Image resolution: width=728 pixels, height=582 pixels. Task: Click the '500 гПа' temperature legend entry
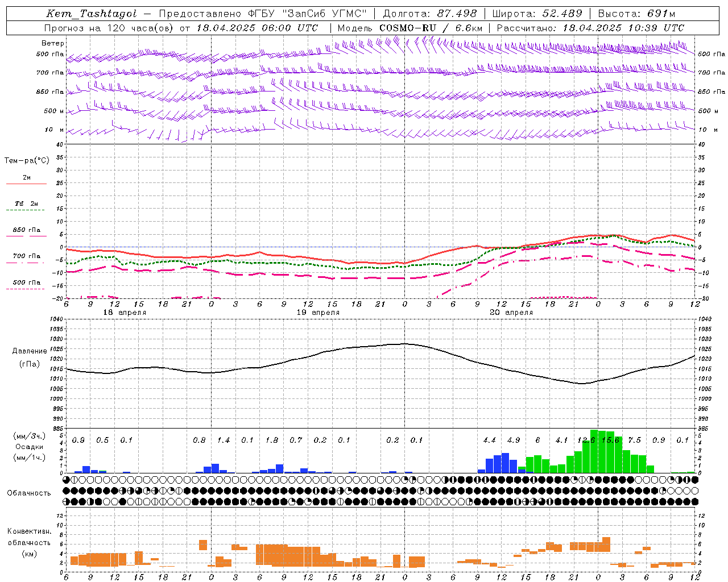(27, 282)
